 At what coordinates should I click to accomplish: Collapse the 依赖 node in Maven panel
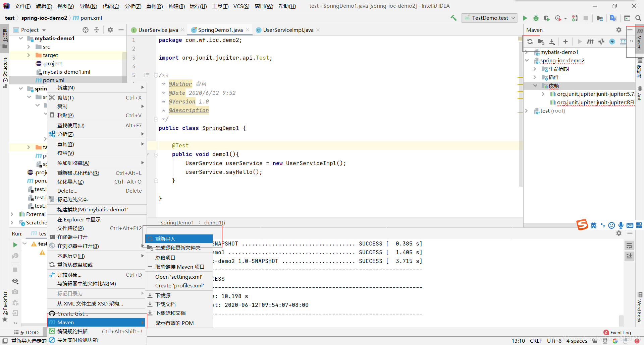point(535,85)
